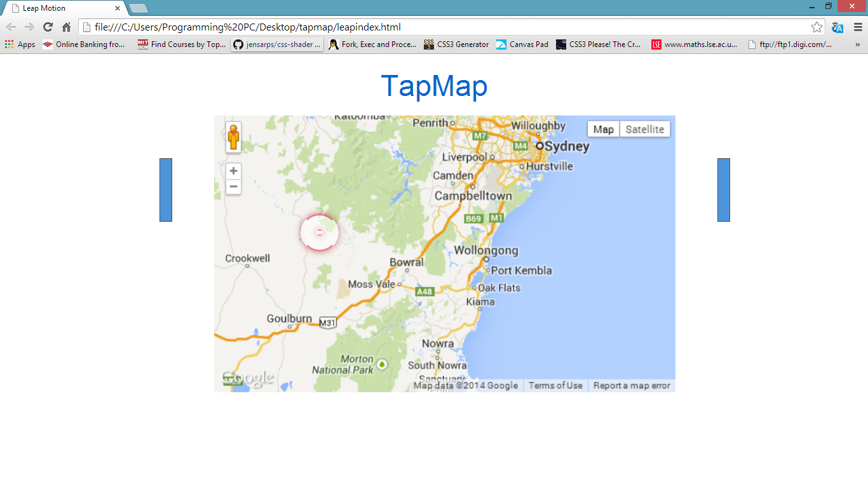Click Nowra label on map
This screenshot has height=488, width=868.
point(438,343)
